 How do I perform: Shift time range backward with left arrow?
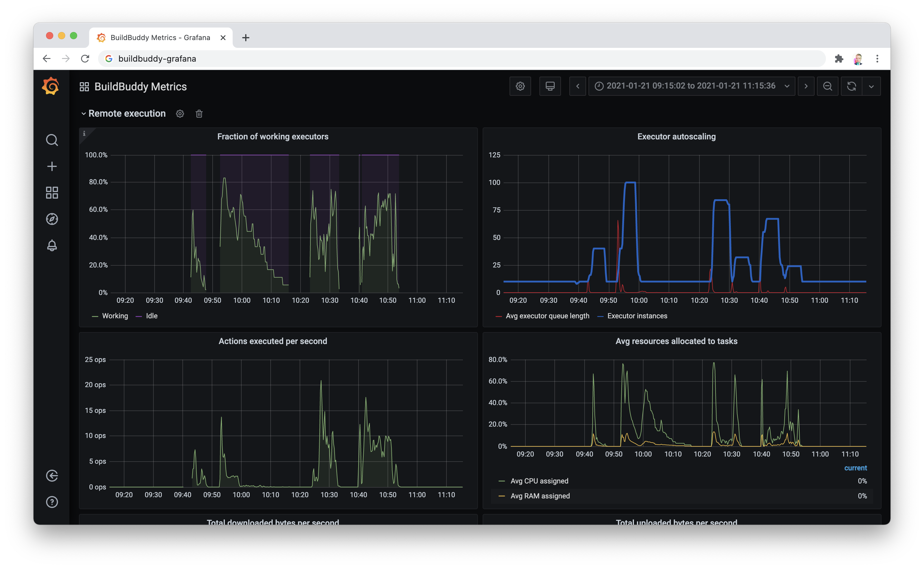click(x=578, y=86)
